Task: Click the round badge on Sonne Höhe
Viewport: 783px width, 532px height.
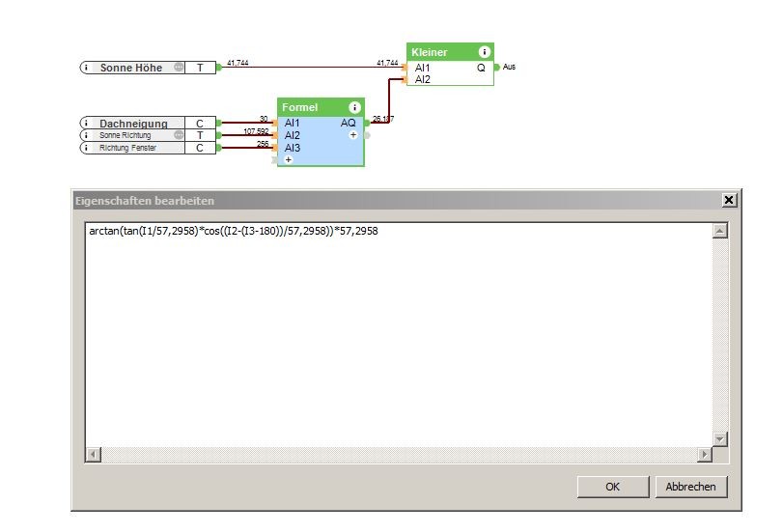Action: pyautogui.click(x=179, y=67)
